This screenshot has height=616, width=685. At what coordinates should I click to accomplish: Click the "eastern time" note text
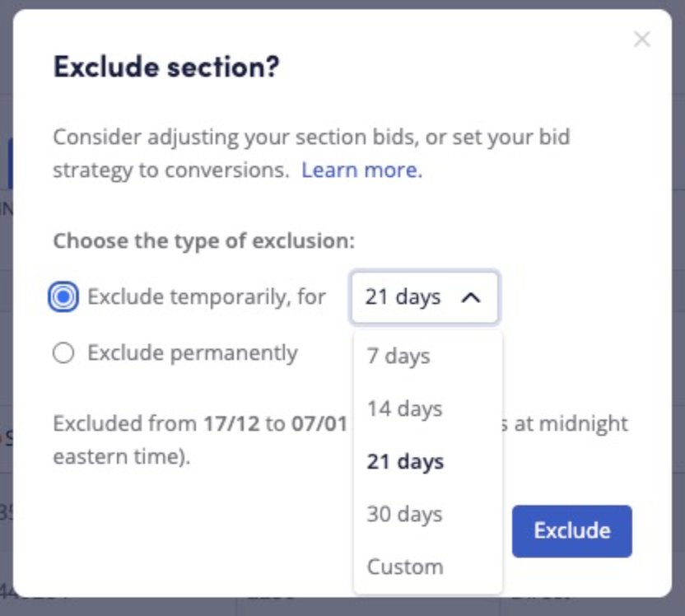120,456
